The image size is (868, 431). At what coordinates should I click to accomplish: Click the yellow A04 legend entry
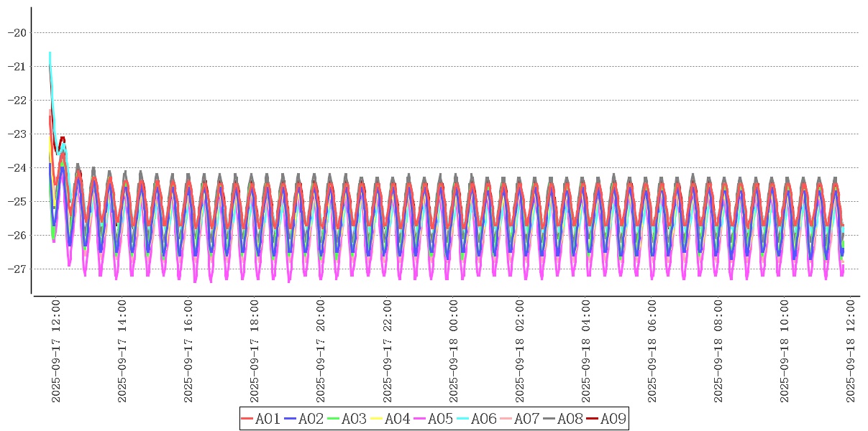[390, 419]
